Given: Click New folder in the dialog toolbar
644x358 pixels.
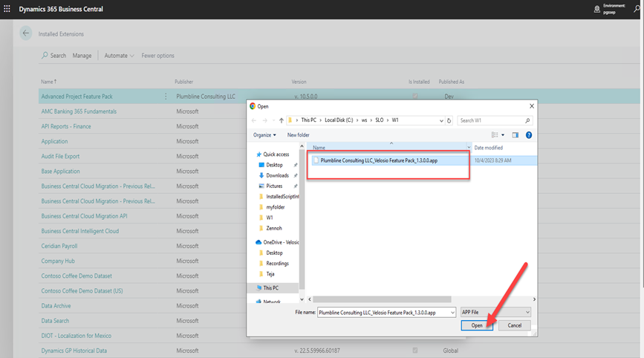Looking at the screenshot, I should (298, 135).
